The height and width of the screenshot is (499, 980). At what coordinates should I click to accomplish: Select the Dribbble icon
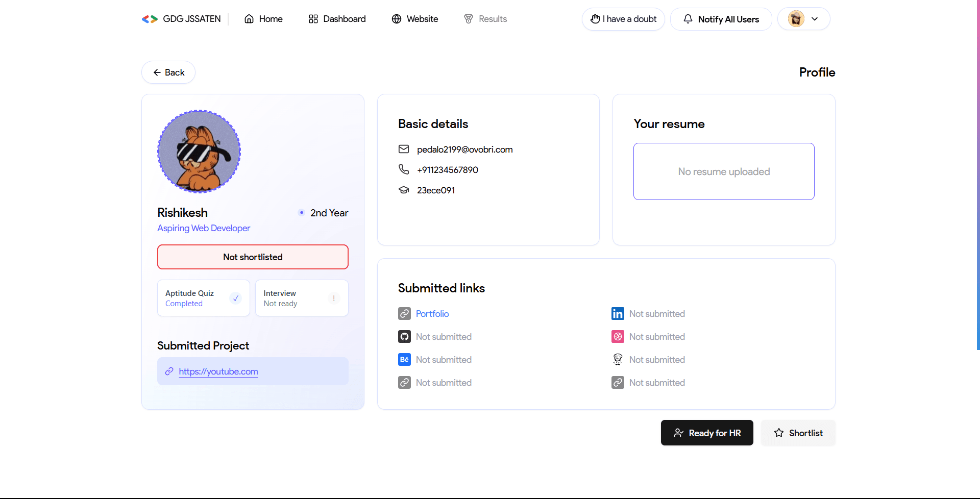coord(618,336)
